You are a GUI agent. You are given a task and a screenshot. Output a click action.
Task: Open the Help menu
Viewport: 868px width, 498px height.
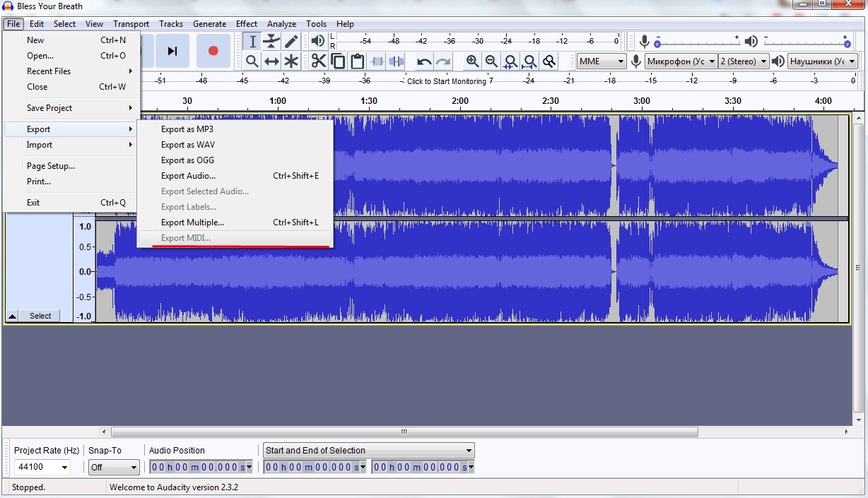point(345,24)
